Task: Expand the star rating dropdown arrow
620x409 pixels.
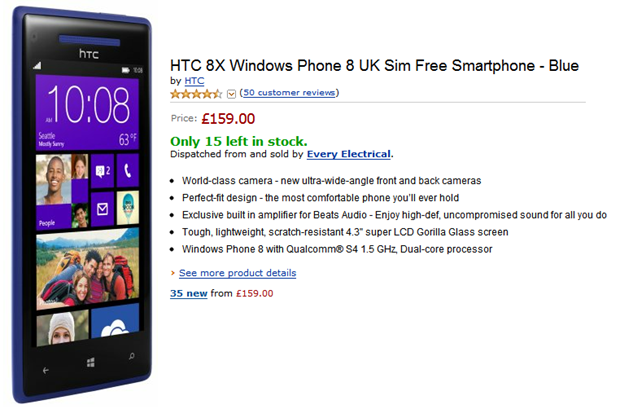Action: pos(231,94)
